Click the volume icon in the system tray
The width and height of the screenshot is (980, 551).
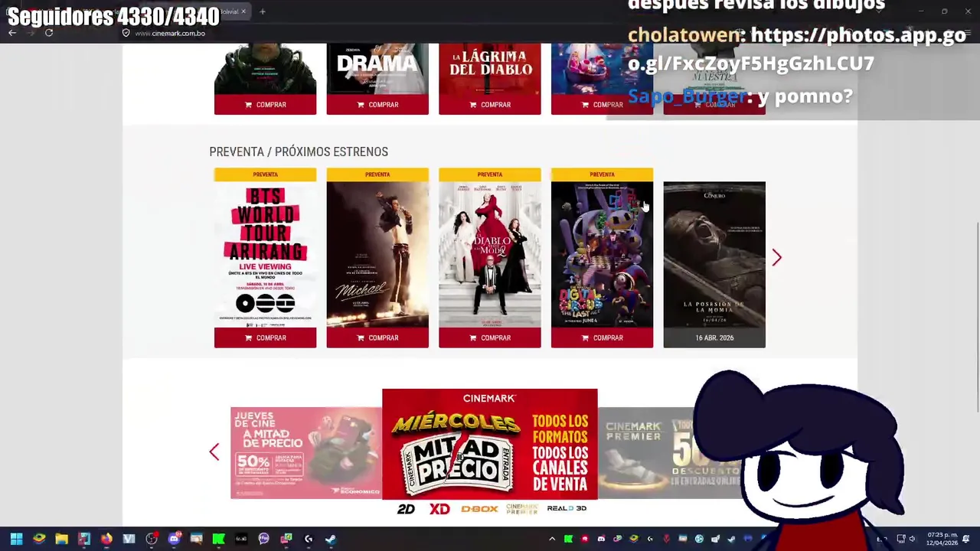[912, 539]
